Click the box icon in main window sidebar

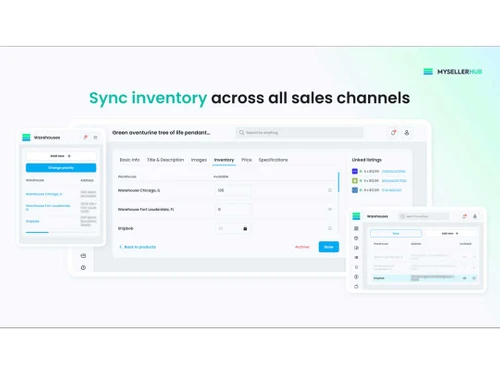(83, 256)
